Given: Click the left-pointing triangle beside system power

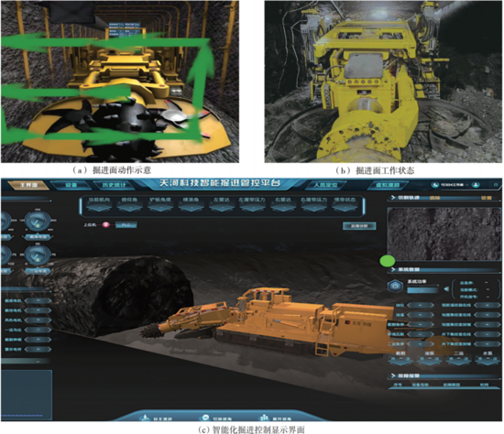Looking at the screenshot, I should pos(446,289).
